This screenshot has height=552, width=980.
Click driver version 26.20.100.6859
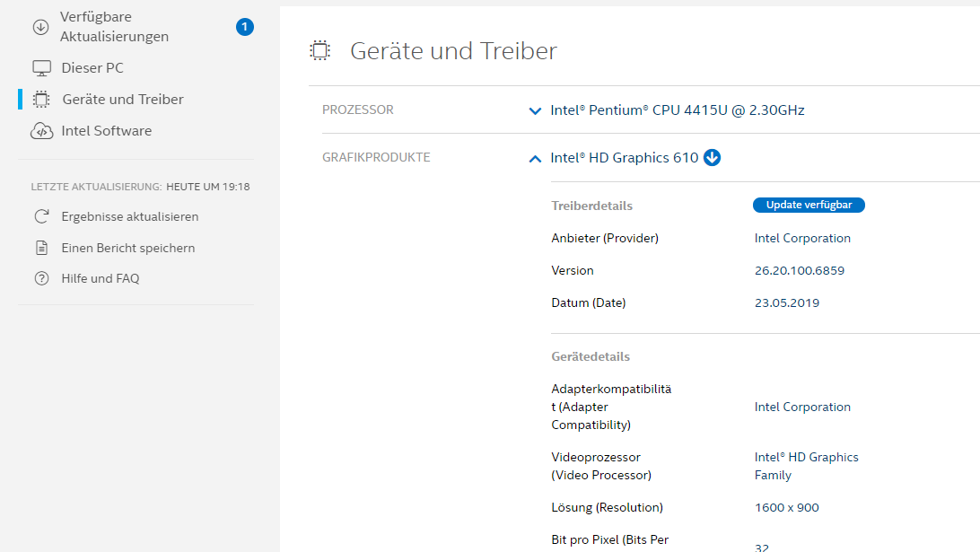[x=800, y=271]
